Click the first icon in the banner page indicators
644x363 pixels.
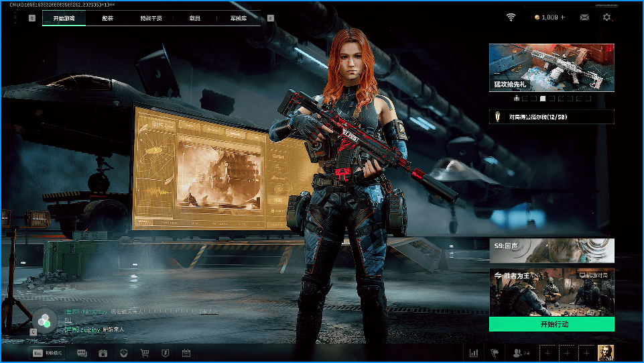coord(516,99)
